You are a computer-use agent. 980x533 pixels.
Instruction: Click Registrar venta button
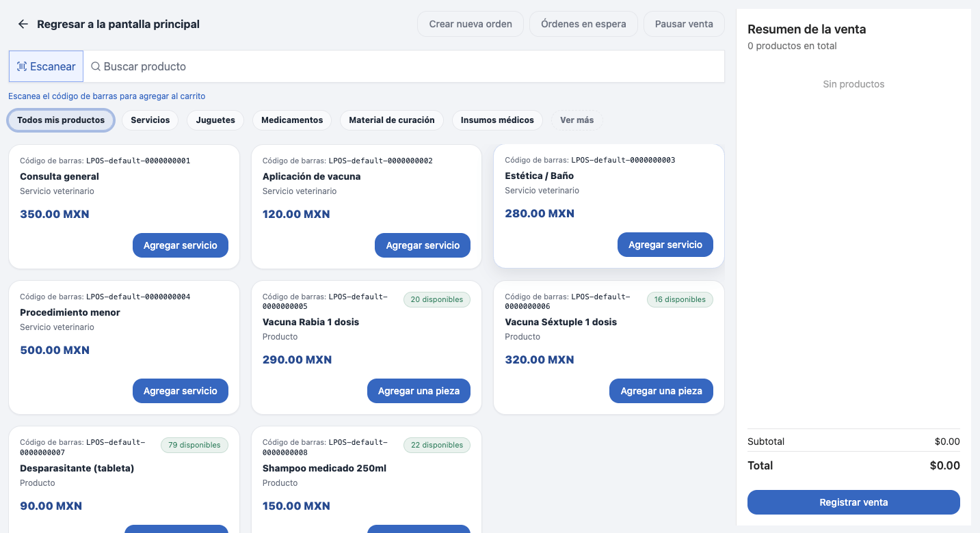click(853, 502)
